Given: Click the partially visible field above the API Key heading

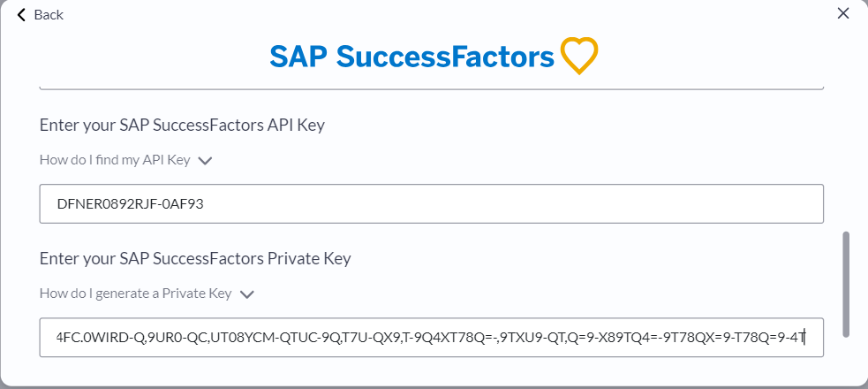Looking at the screenshot, I should pos(431,86).
